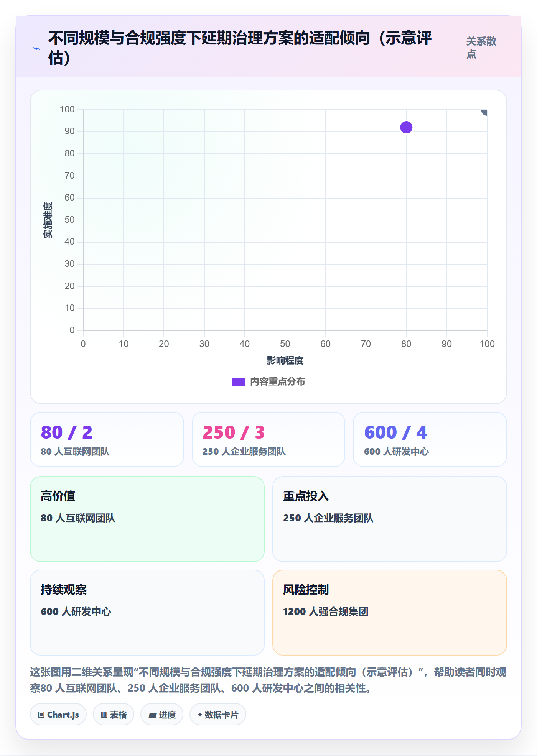Select the 250 / 3 data card

coord(268,439)
